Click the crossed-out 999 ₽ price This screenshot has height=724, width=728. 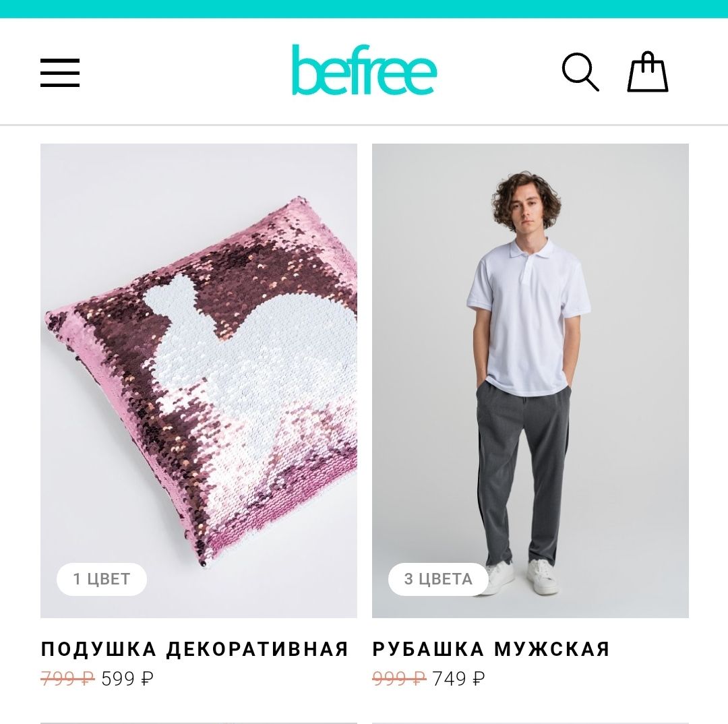(x=399, y=679)
